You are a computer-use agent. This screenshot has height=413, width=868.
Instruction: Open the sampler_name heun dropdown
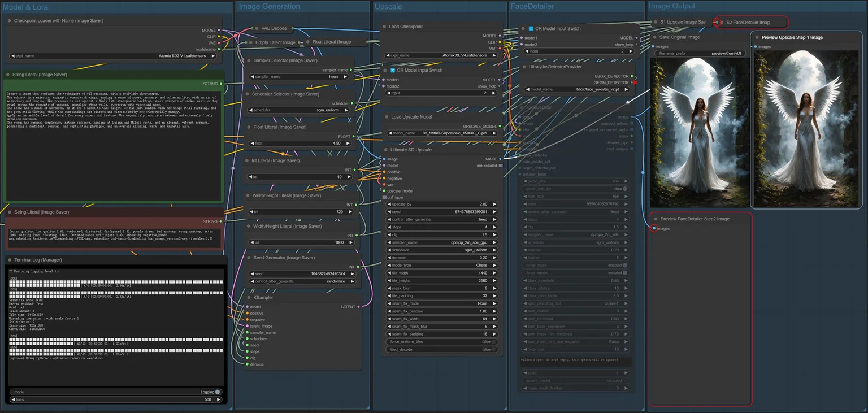[300, 76]
